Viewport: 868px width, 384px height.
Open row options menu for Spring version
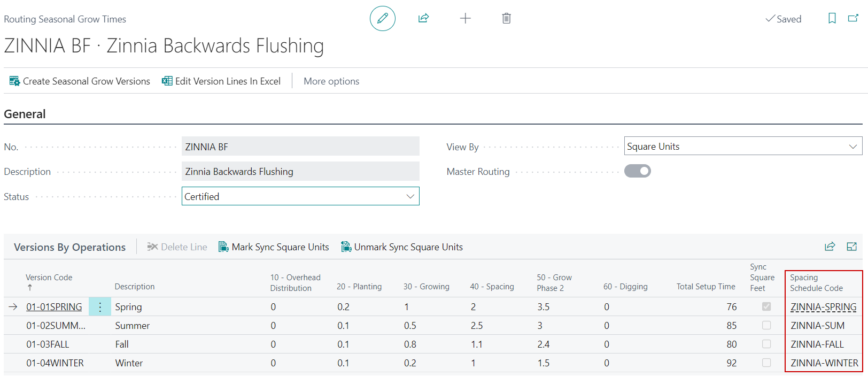click(x=99, y=307)
